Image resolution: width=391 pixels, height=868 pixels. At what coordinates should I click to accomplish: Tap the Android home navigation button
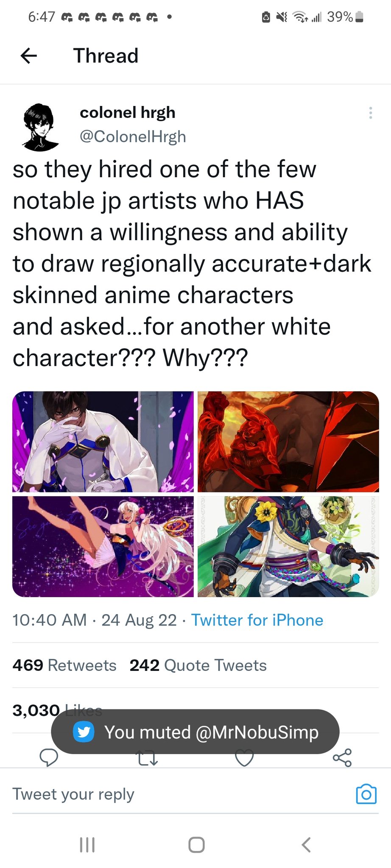[196, 844]
